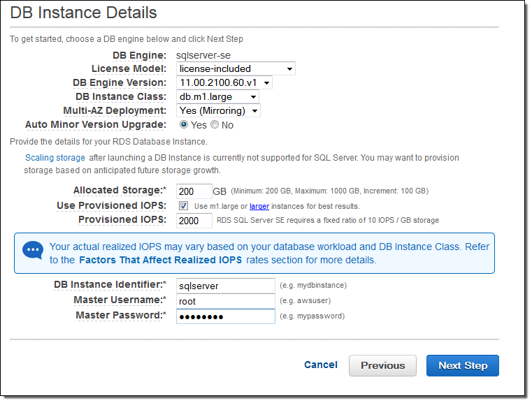The width and height of the screenshot is (532, 403).
Task: Click the sqlserver-se DB Engine value
Action: (x=204, y=55)
